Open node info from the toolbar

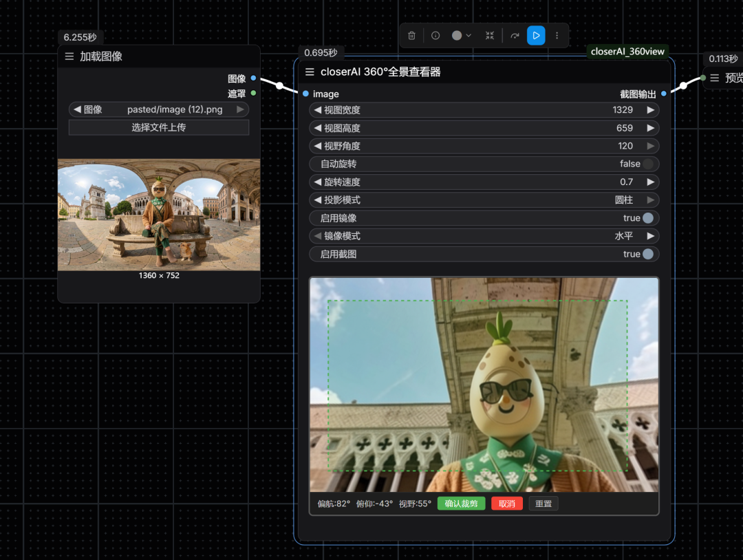click(435, 36)
